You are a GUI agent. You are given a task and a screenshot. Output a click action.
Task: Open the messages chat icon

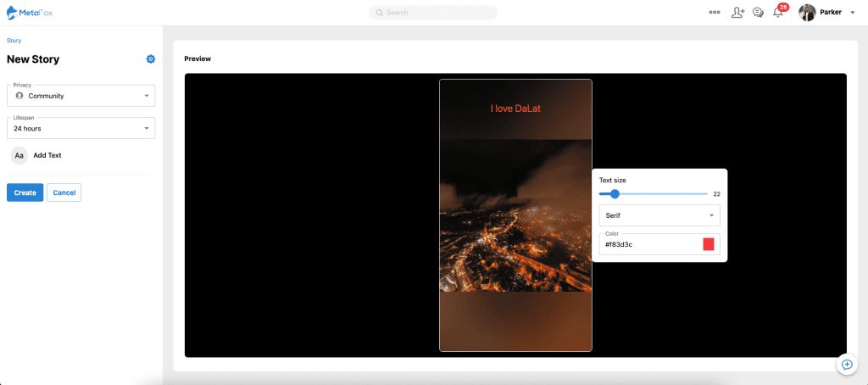coord(758,13)
